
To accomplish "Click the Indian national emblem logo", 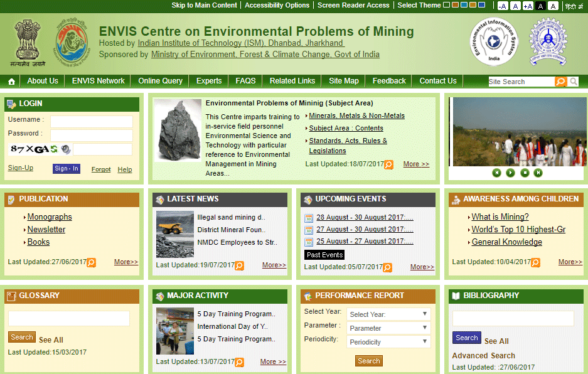I will coord(28,43).
